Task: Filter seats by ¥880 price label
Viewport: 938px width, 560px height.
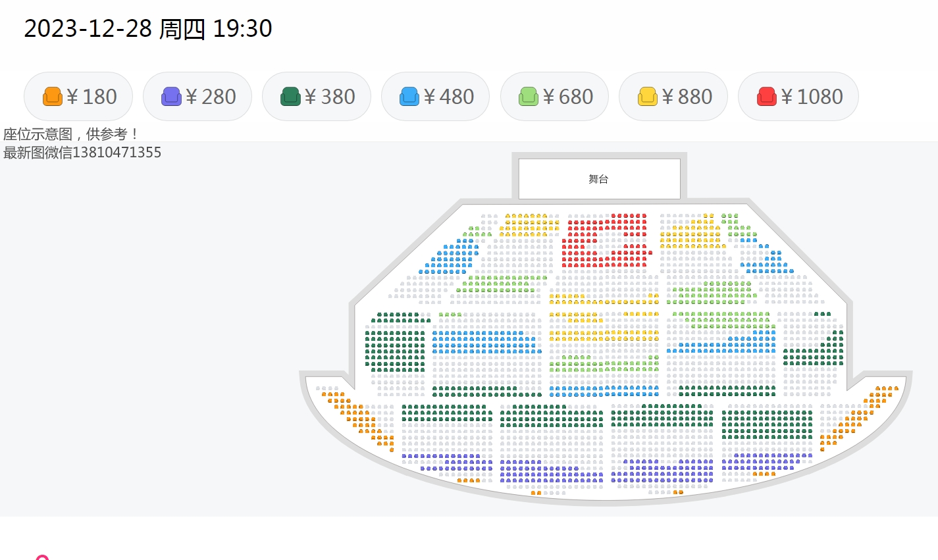Action: click(687, 97)
